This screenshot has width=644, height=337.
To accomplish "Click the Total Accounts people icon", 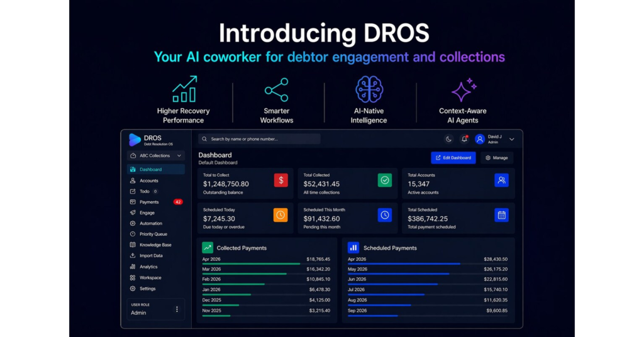I will (x=501, y=180).
